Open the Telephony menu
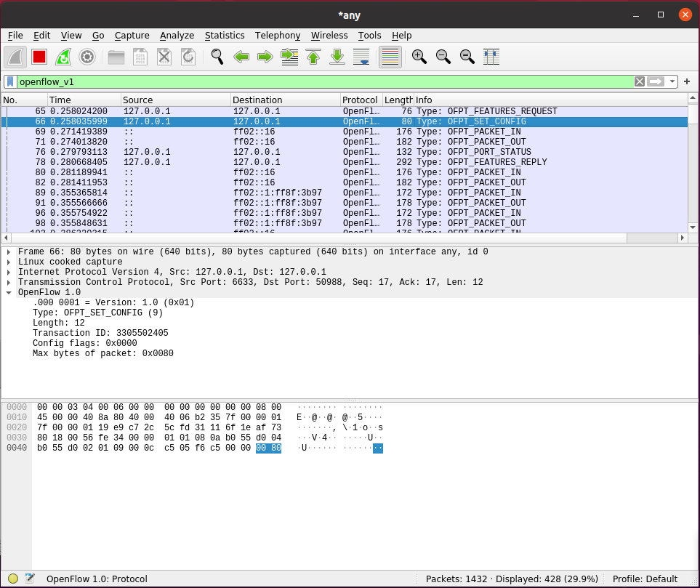 pos(278,36)
